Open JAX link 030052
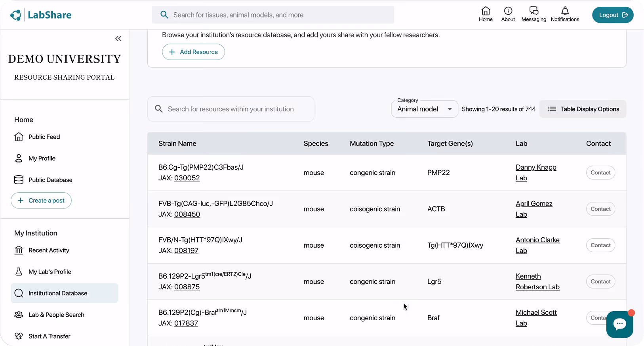Viewport: 644px width, 346px height. (187, 178)
